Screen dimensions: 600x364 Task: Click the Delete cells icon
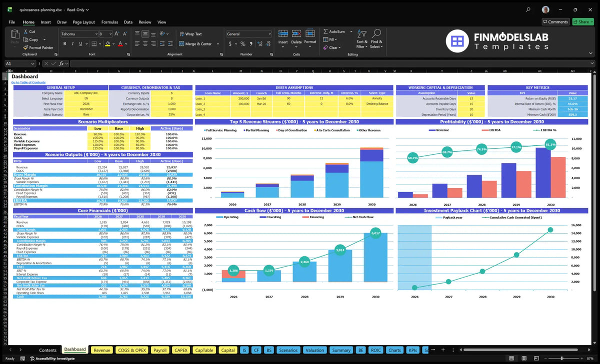tap(296, 33)
